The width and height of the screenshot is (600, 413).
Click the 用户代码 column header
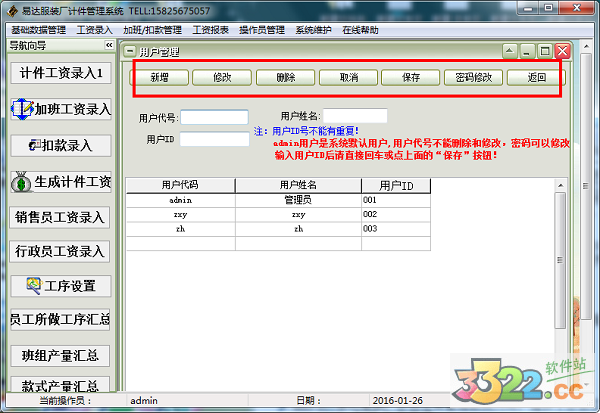[x=180, y=185]
